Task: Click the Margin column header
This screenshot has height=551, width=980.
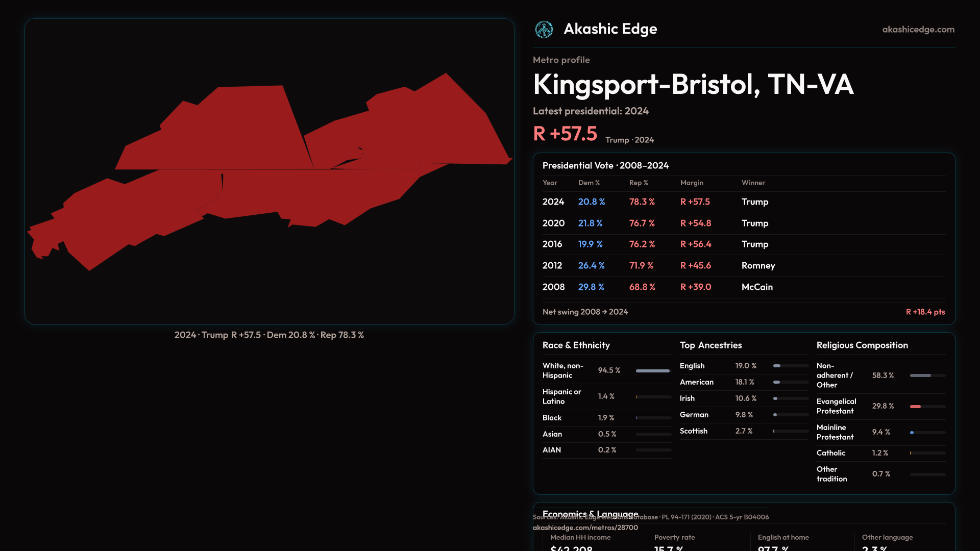Action: tap(692, 183)
